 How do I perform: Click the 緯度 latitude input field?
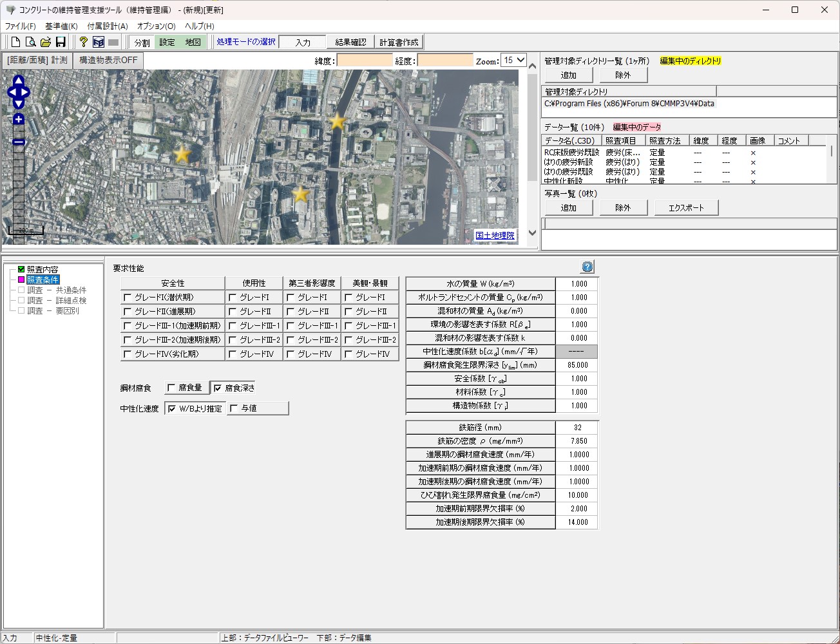364,61
